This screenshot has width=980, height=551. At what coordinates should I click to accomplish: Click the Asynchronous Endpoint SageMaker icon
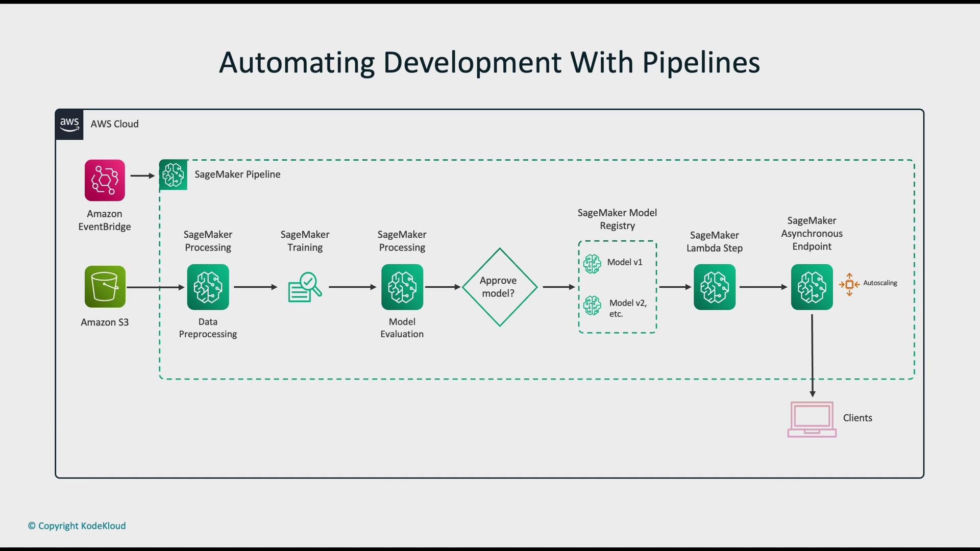812,287
